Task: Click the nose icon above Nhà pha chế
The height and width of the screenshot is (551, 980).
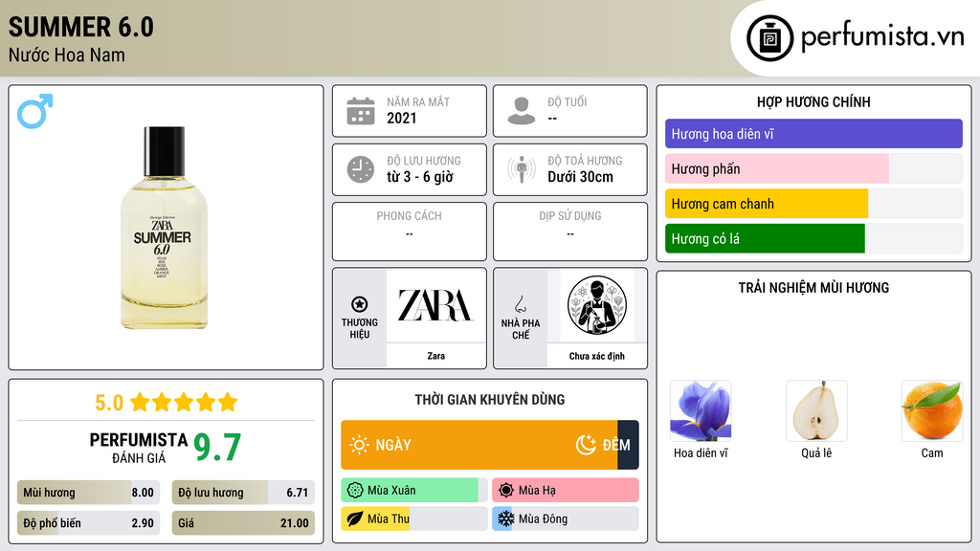Action: coord(520,305)
